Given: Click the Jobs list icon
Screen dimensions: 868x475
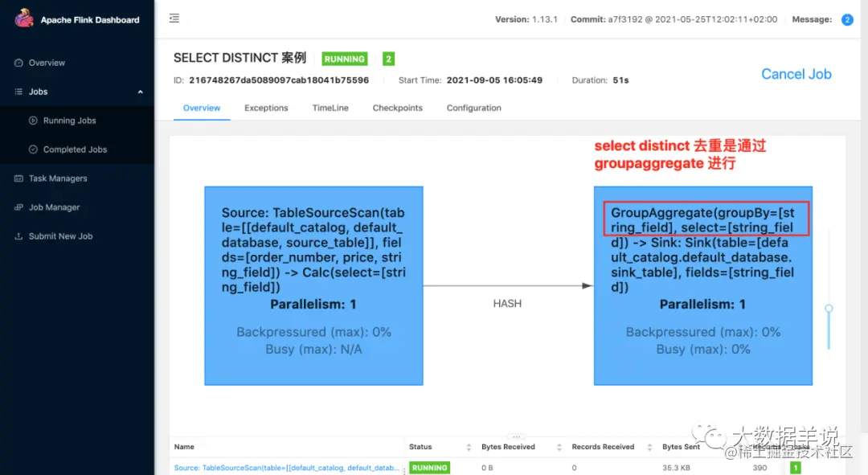Looking at the screenshot, I should [18, 92].
